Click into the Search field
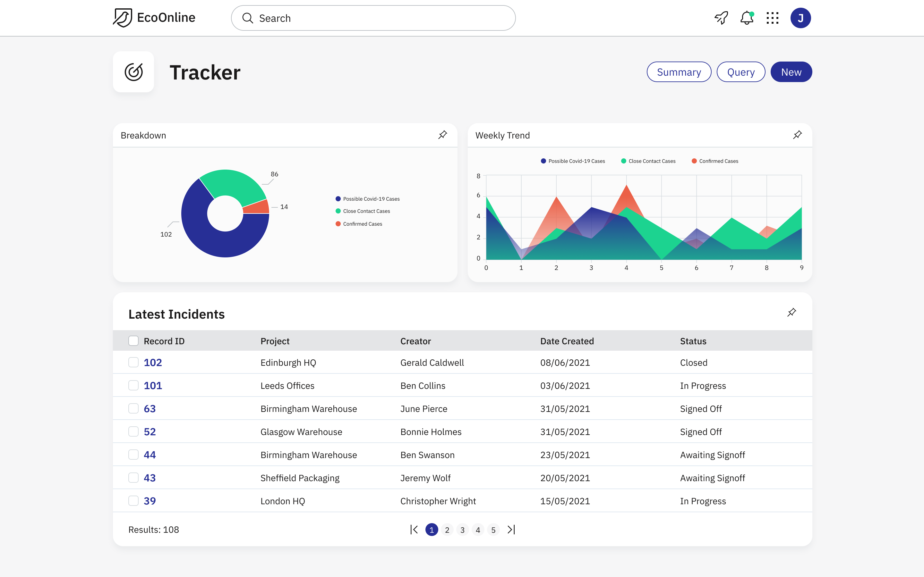924x577 pixels. [x=373, y=18]
